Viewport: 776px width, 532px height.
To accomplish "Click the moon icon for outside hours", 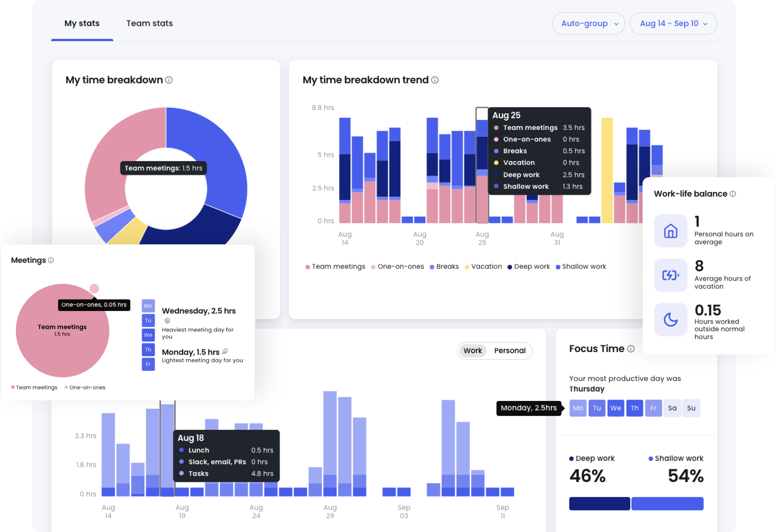I will [x=670, y=319].
